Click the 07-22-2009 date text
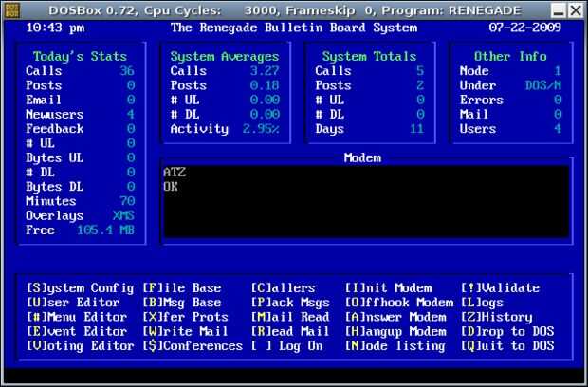 click(525, 28)
